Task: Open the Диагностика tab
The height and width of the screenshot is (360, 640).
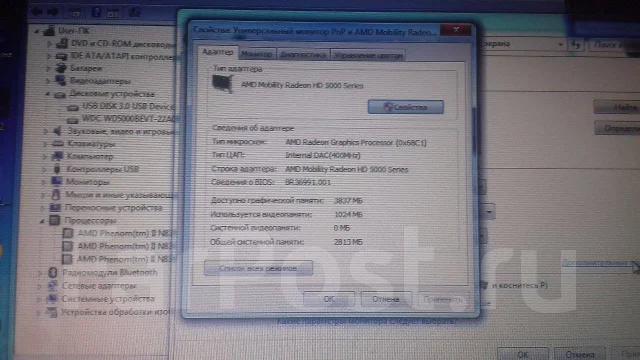Action: [x=303, y=55]
